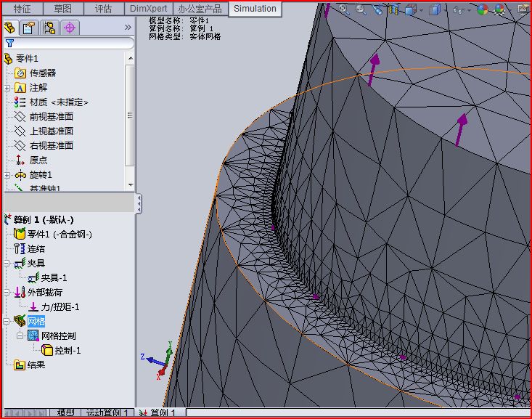Collapse the 网格控制 mesh control node
The width and height of the screenshot is (532, 419).
pyautogui.click(x=20, y=335)
